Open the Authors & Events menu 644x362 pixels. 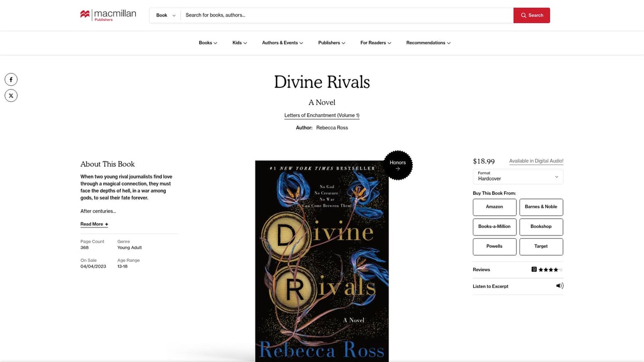pyautogui.click(x=282, y=42)
